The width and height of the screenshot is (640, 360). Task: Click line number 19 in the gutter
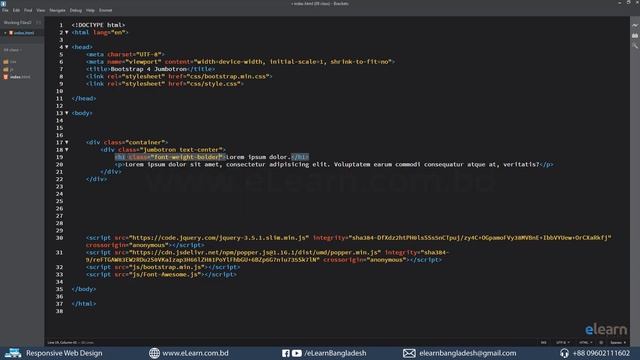click(60, 157)
